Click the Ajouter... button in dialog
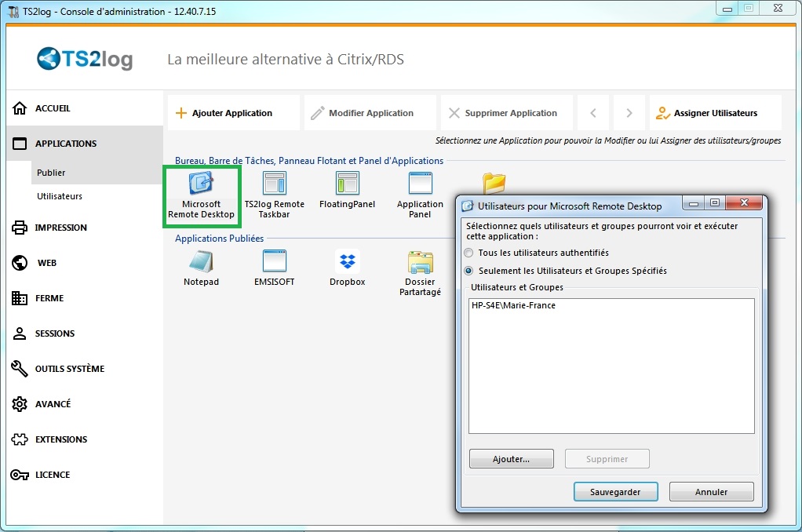Viewport: 802px width, 532px height. (x=512, y=459)
